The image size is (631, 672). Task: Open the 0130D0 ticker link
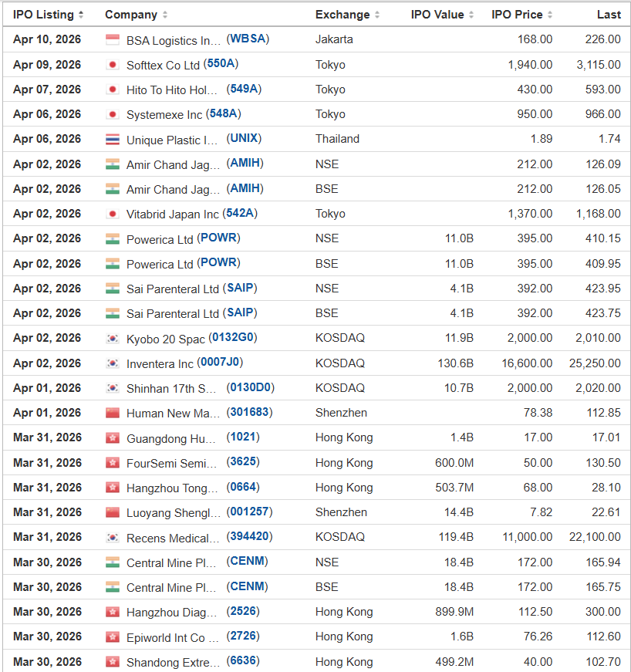251,387
